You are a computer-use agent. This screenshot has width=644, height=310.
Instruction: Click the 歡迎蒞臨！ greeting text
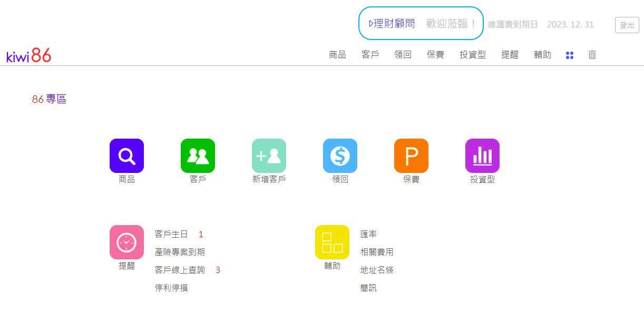click(452, 24)
